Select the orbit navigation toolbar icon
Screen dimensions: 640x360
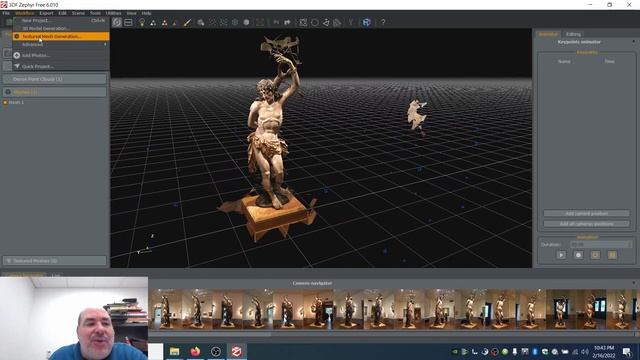[x=117, y=22]
